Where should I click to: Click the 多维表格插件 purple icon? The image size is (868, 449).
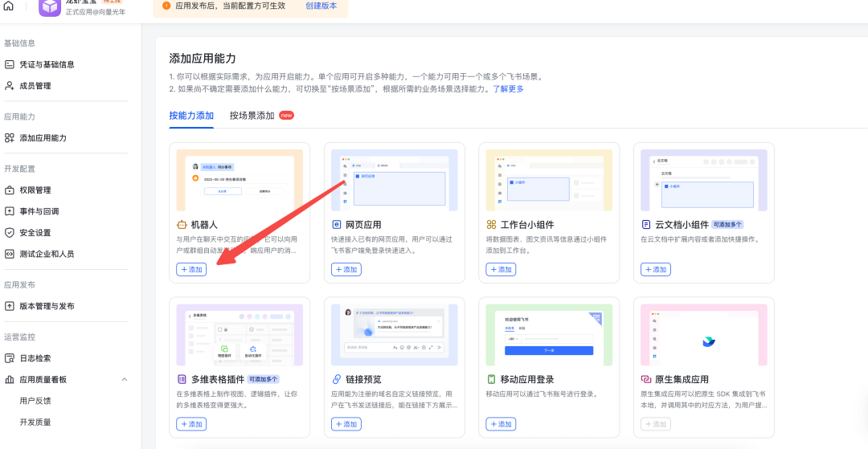click(x=182, y=379)
